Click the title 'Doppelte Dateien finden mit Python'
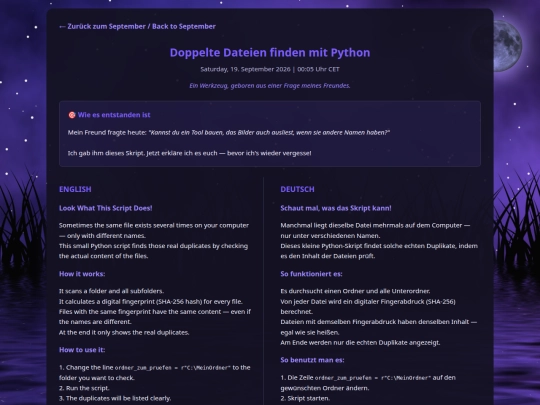This screenshot has height=405, width=540. (270, 53)
